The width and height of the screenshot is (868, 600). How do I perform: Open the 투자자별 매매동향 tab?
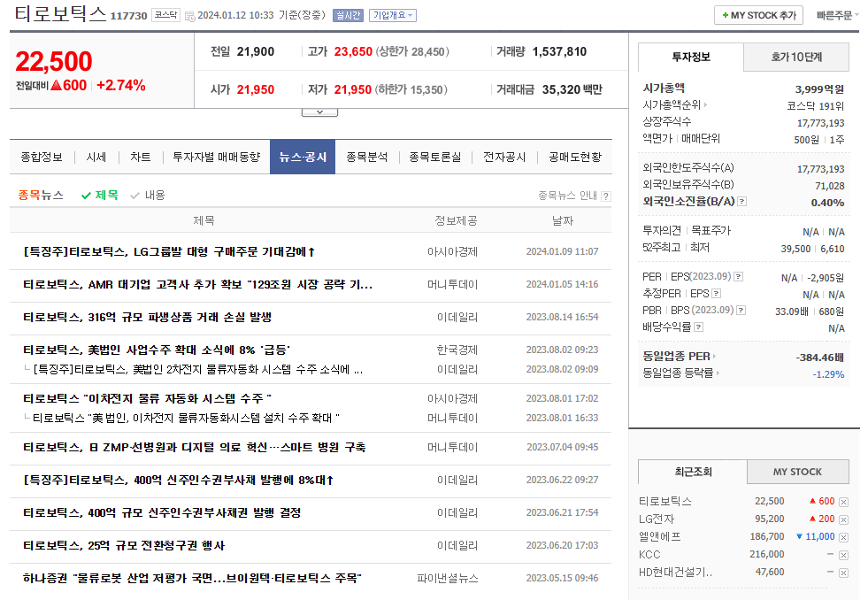(x=217, y=158)
